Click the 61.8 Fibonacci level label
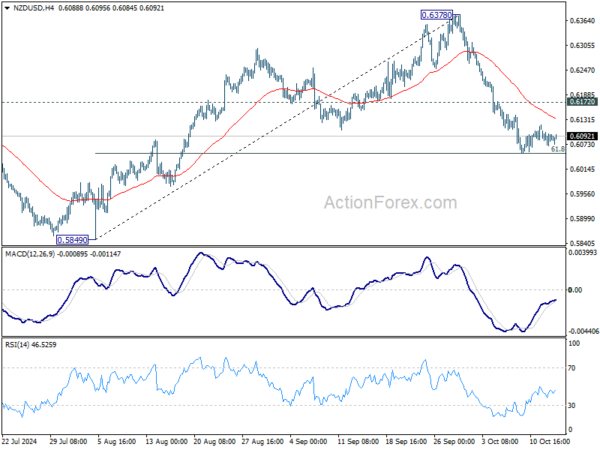The width and height of the screenshot is (600, 450). 558,149
